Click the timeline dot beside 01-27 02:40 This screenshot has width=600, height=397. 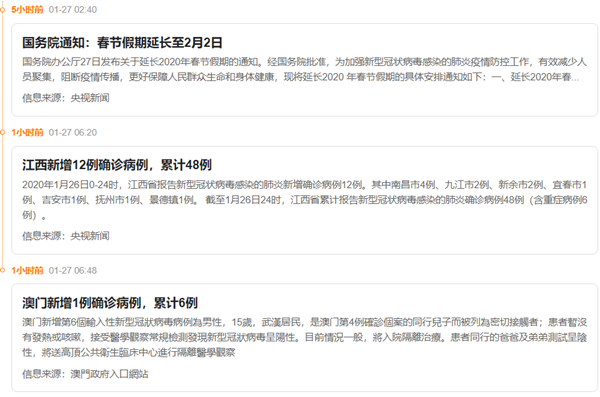pyautogui.click(x=2, y=10)
